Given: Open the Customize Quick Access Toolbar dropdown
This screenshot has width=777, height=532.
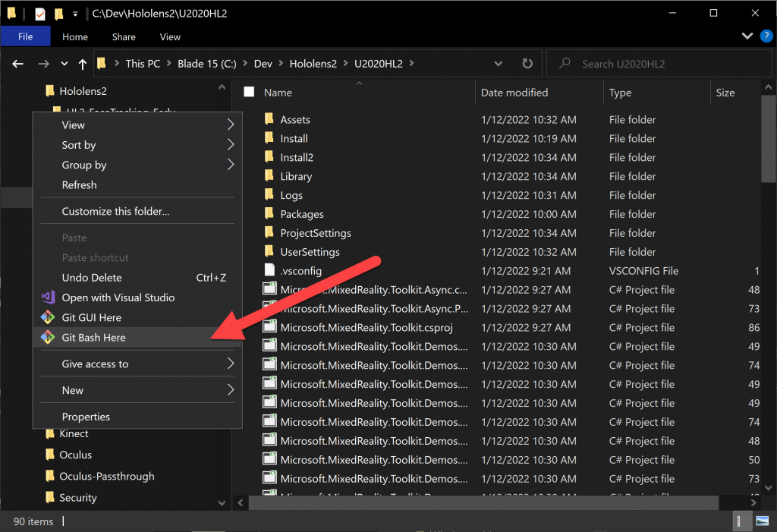Looking at the screenshot, I should point(75,14).
